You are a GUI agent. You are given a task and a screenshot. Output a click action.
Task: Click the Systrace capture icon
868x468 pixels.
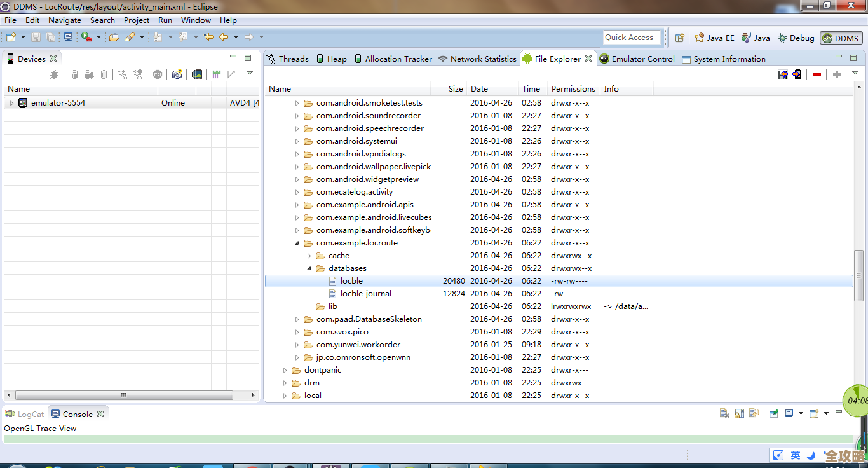point(217,74)
